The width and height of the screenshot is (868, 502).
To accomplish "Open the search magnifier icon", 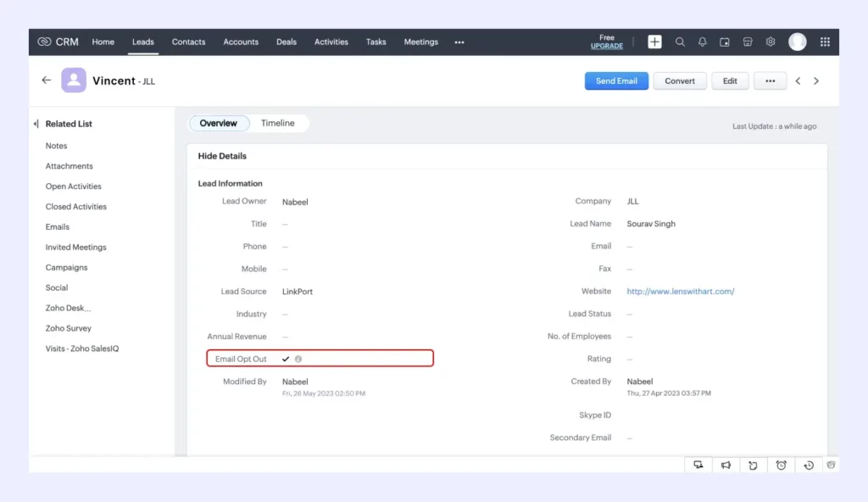I will pos(680,42).
